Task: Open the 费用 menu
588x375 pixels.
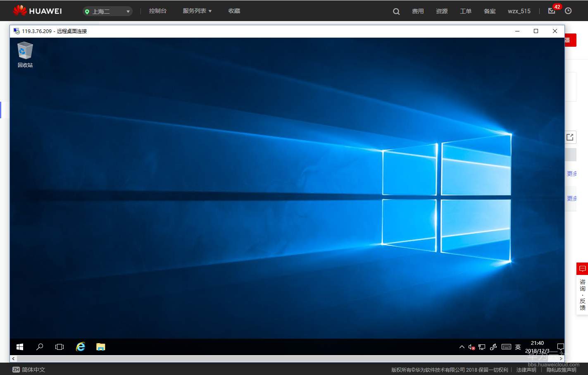Action: (x=418, y=11)
